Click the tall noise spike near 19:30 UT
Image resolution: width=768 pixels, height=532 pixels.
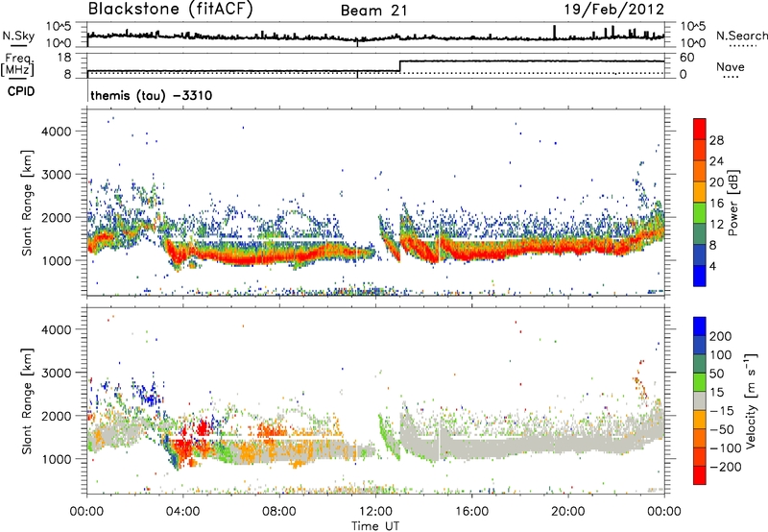click(555, 32)
